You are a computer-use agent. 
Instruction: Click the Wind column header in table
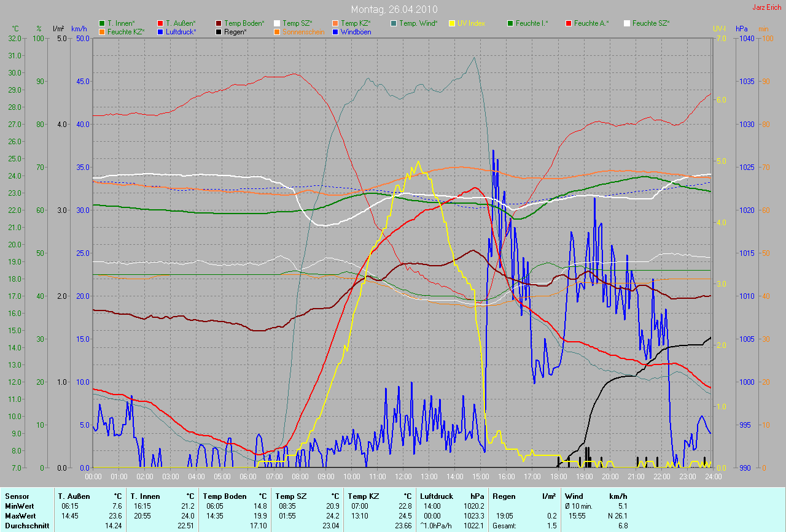point(574,496)
